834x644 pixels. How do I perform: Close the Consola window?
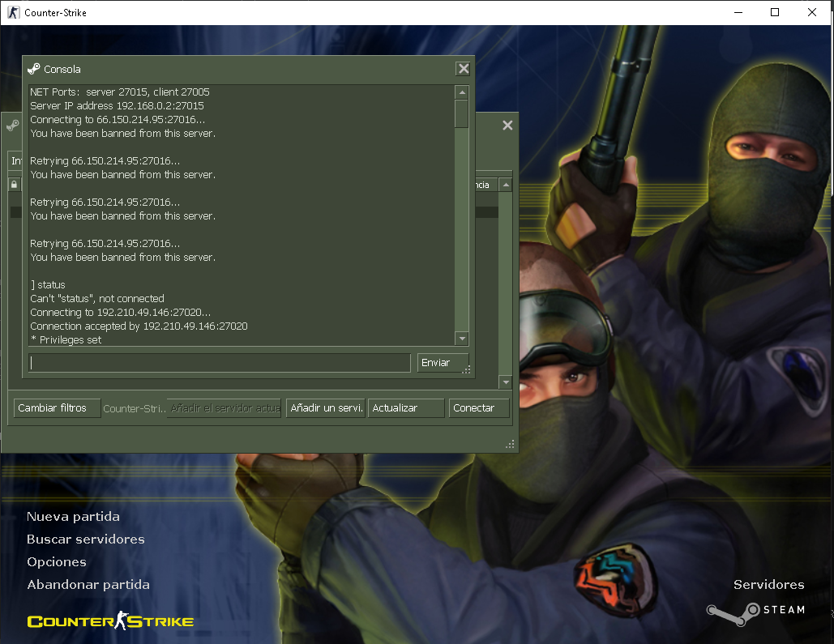pos(464,69)
